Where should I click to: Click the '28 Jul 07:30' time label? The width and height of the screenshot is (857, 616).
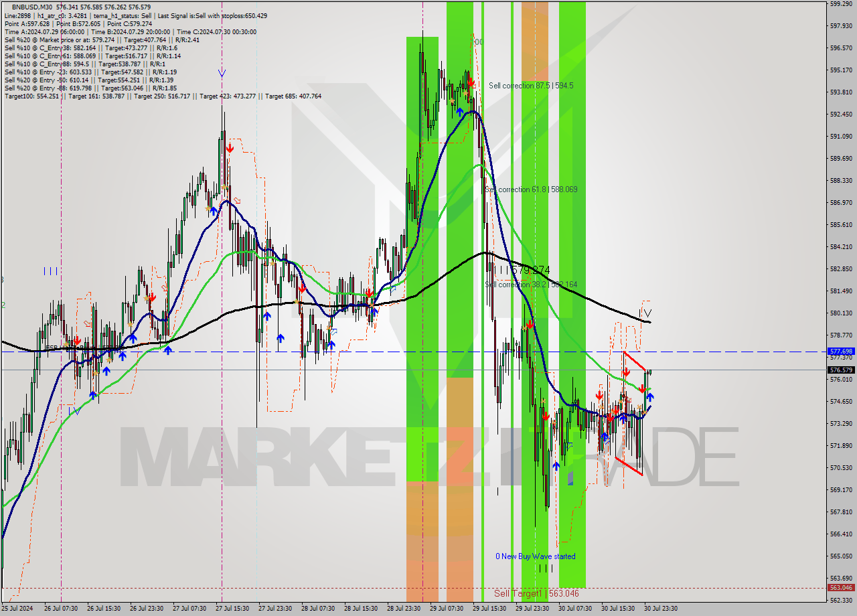318,609
